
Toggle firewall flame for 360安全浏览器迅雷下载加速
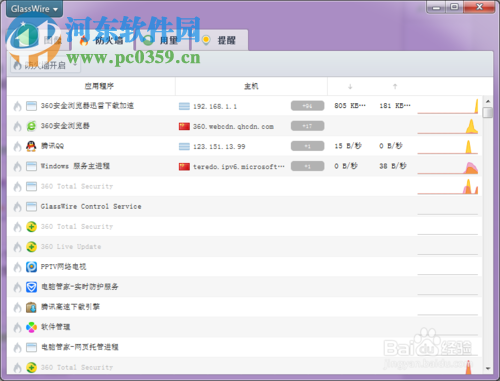click(x=17, y=106)
